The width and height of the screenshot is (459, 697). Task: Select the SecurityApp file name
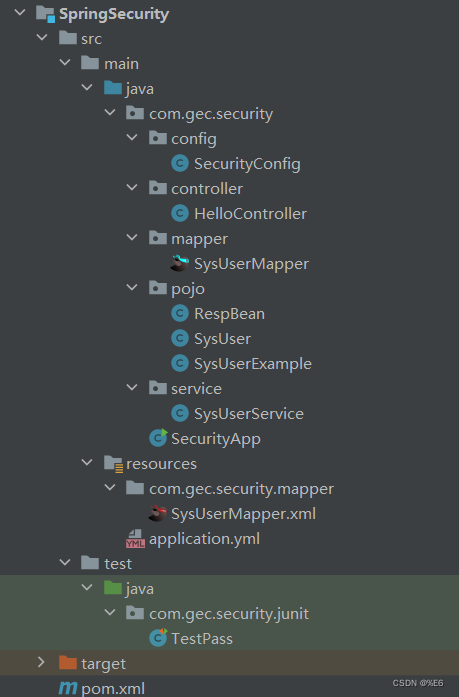click(216, 439)
